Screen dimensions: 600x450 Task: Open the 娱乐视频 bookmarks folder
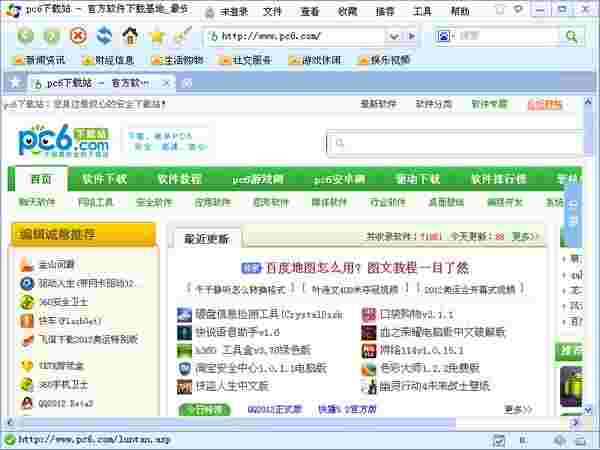[x=384, y=60]
